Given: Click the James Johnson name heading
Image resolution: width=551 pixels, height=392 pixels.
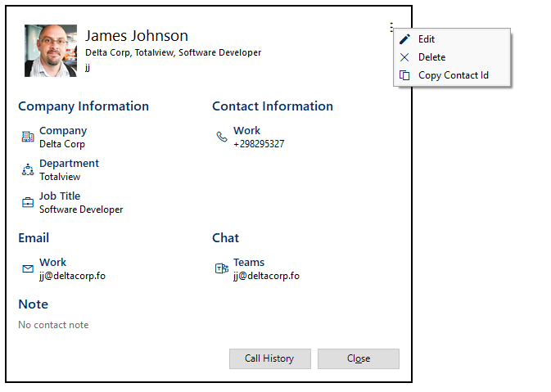Looking at the screenshot, I should 137,36.
